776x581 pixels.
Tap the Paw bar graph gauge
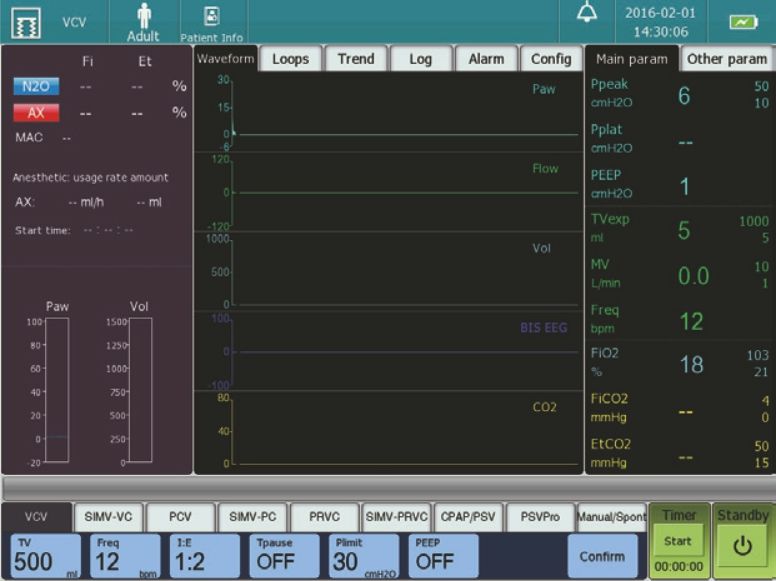click(x=57, y=390)
